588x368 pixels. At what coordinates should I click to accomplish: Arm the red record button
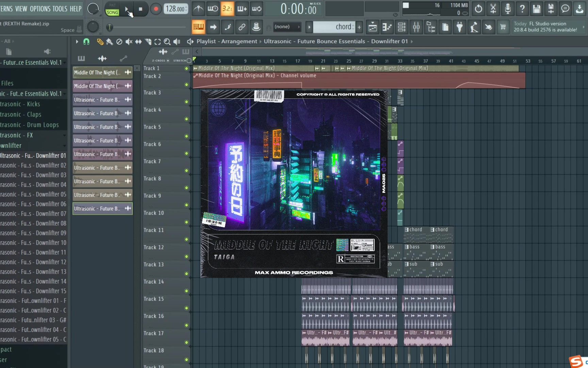[156, 9]
